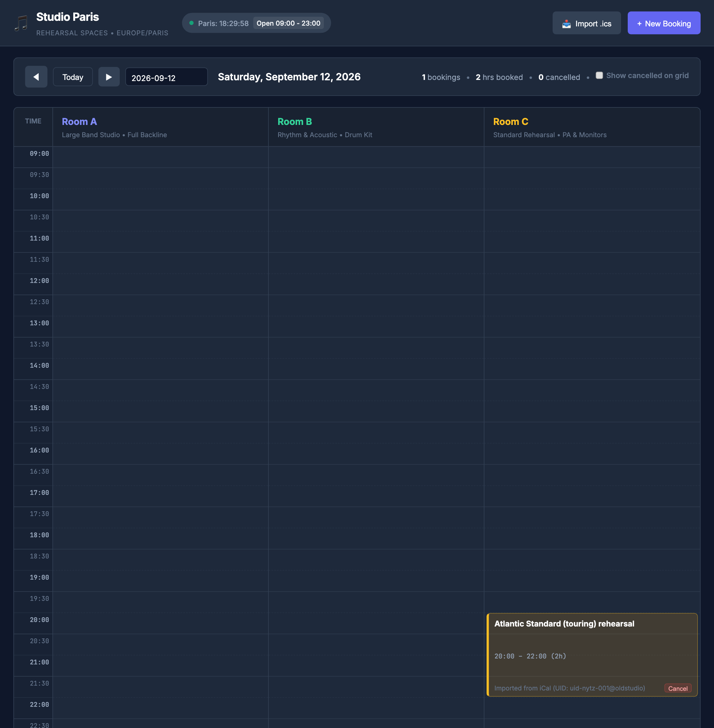The width and height of the screenshot is (714, 728).
Task: Click the Paris clock status text
Action: click(x=223, y=23)
